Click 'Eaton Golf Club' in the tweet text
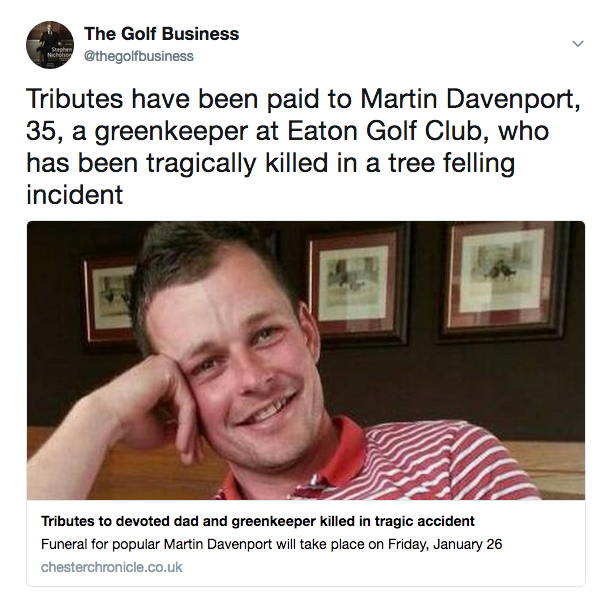 pyautogui.click(x=388, y=131)
